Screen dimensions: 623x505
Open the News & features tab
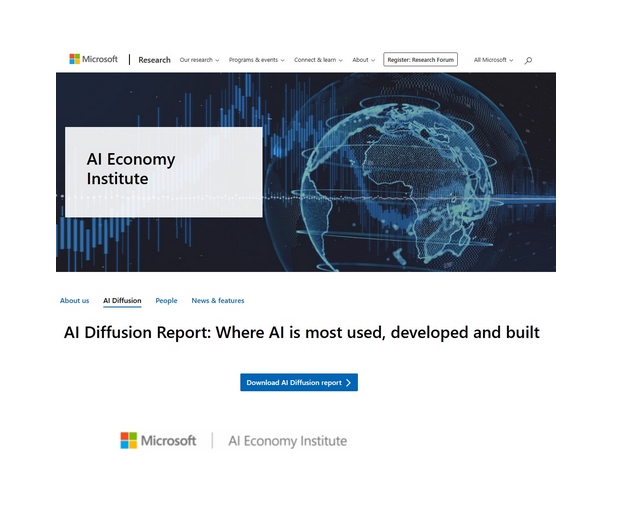point(218,300)
